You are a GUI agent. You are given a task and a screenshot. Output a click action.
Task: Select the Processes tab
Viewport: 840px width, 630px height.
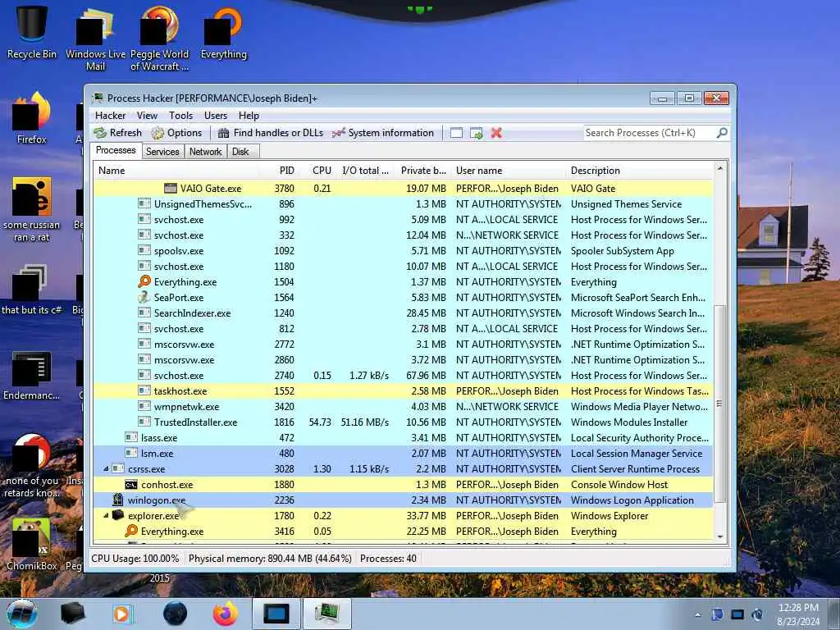coord(116,151)
